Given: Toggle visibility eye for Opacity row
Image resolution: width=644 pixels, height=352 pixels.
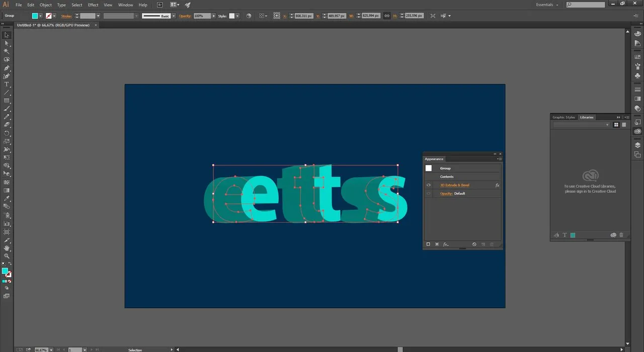Looking at the screenshot, I should click(429, 193).
